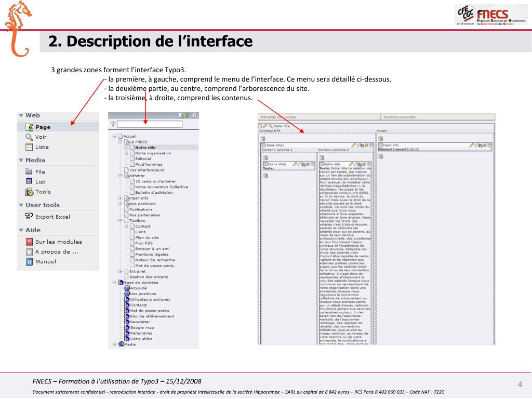
Task: Select the Google map folder in the tree
Action: [x=142, y=327]
